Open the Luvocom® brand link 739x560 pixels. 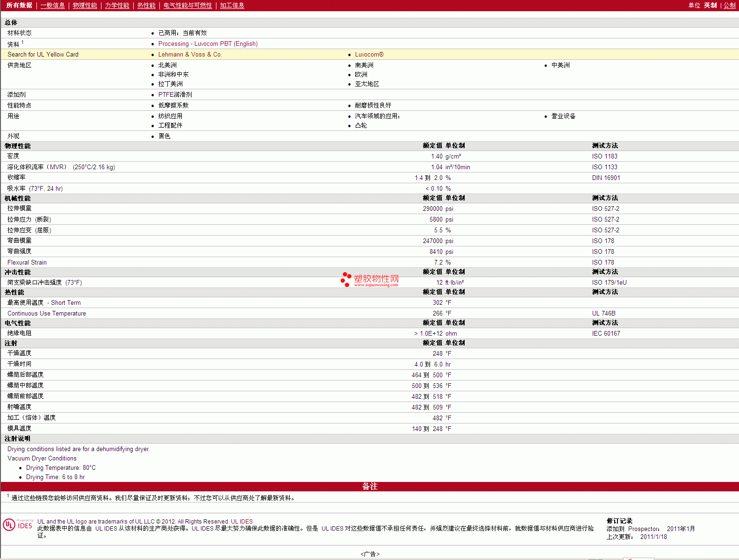pyautogui.click(x=369, y=55)
